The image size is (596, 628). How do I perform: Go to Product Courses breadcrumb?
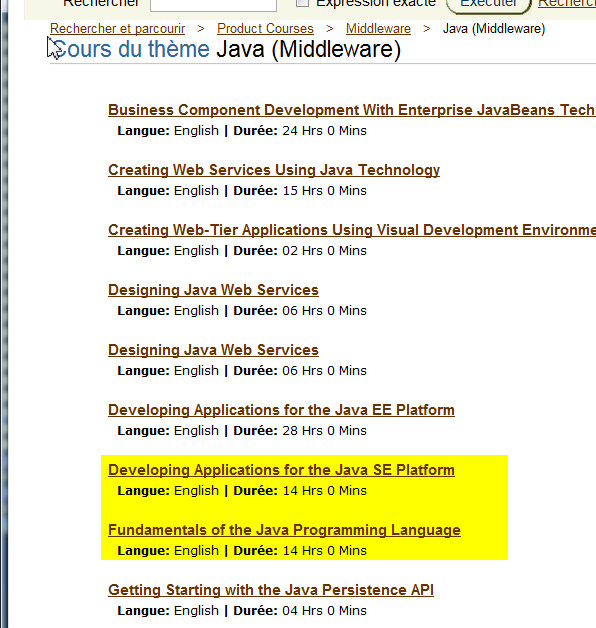[265, 29]
